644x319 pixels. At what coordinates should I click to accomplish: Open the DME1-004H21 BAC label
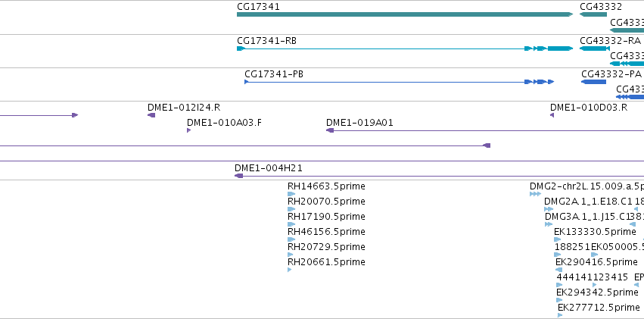[269, 167]
